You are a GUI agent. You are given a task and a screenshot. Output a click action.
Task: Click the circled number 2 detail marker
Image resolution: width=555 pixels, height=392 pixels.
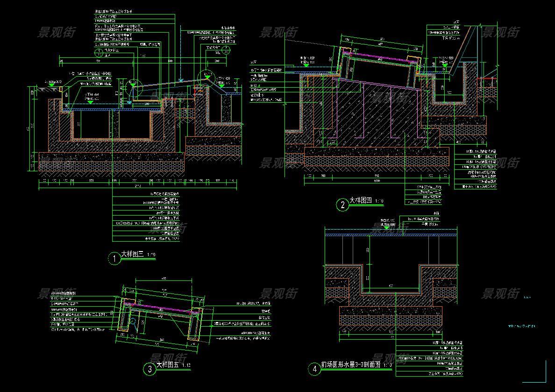point(343,204)
